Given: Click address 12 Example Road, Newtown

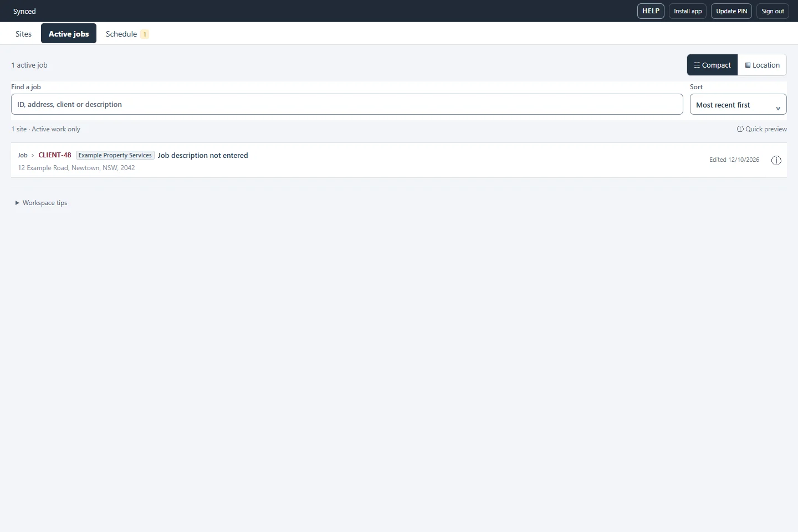Looking at the screenshot, I should (76, 168).
